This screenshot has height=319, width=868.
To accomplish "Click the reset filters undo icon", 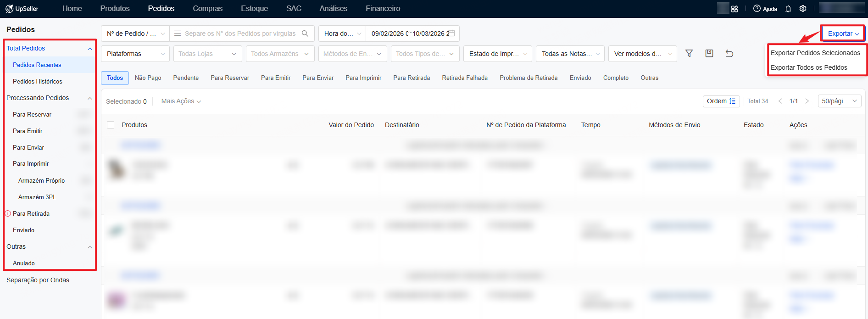I will pyautogui.click(x=729, y=54).
